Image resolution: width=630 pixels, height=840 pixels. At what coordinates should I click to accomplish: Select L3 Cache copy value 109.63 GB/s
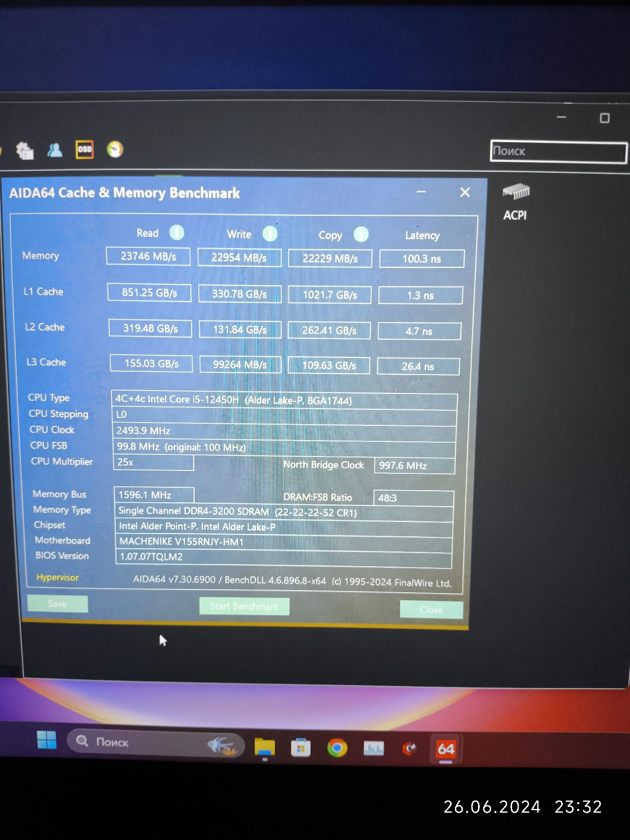click(x=329, y=365)
